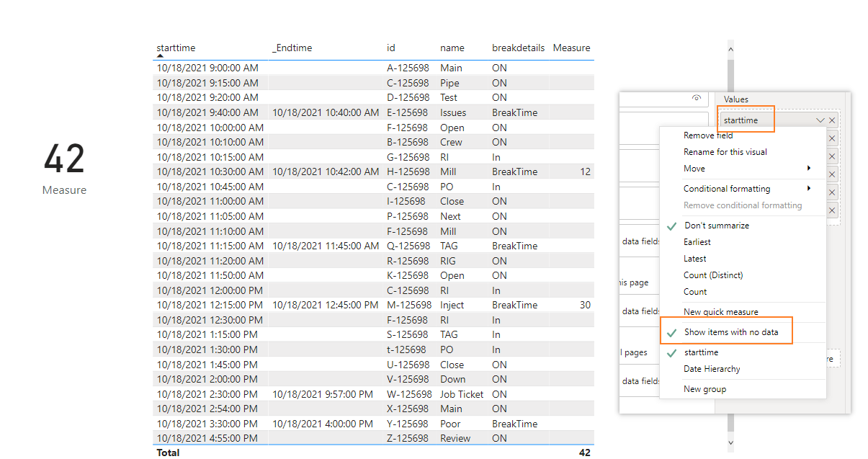
Task: Click the name cell Review
Action: [455, 438]
